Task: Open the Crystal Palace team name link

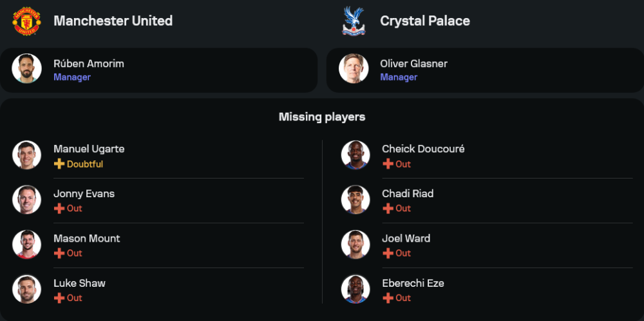Action: click(425, 21)
